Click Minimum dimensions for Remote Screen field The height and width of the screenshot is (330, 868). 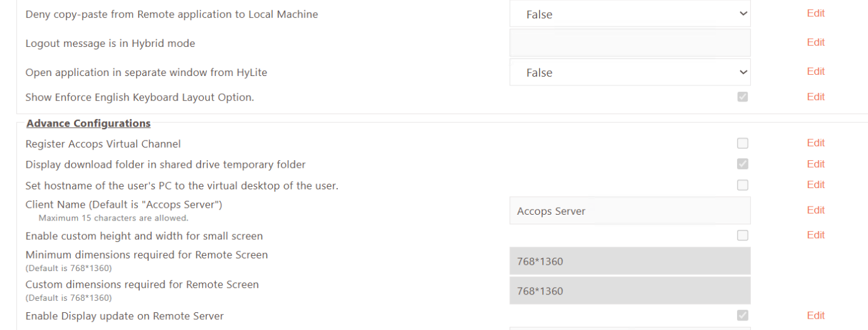(x=629, y=261)
